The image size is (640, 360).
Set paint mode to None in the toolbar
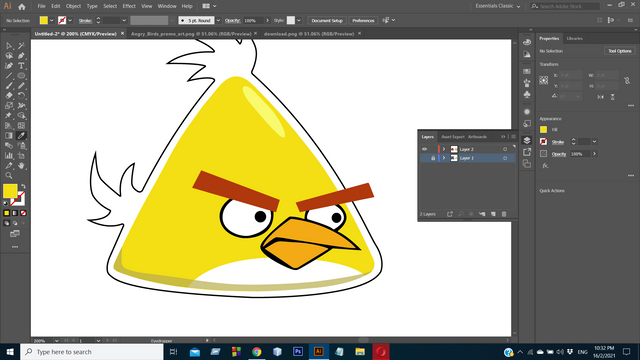point(23,213)
